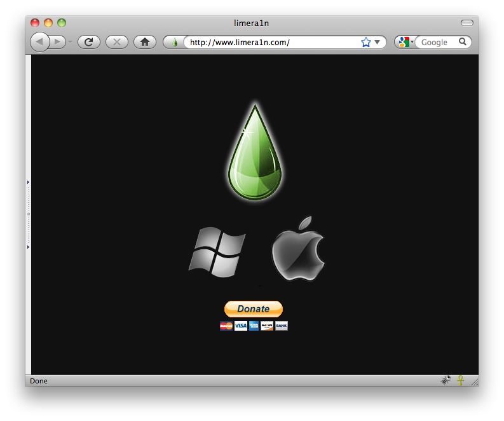Image resolution: width=504 pixels, height=421 pixels.
Task: Click the green limera1n raindrop logo
Action: (x=255, y=151)
